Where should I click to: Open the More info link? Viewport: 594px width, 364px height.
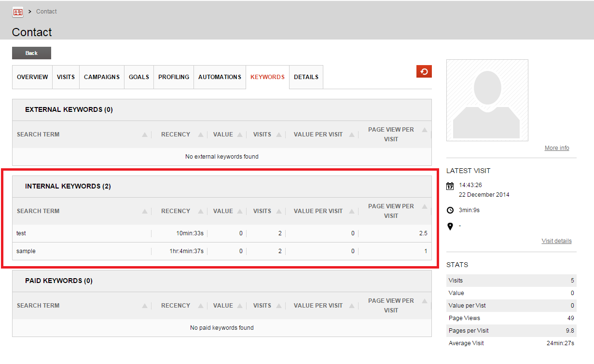[x=556, y=148]
